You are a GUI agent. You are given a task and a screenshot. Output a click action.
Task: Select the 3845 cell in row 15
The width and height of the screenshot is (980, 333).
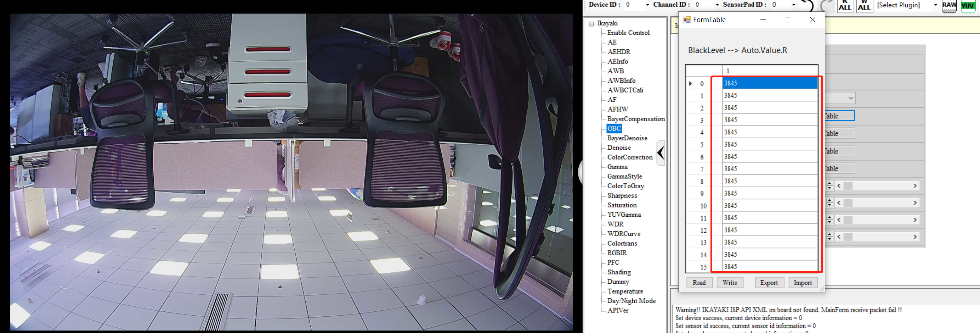(770, 267)
